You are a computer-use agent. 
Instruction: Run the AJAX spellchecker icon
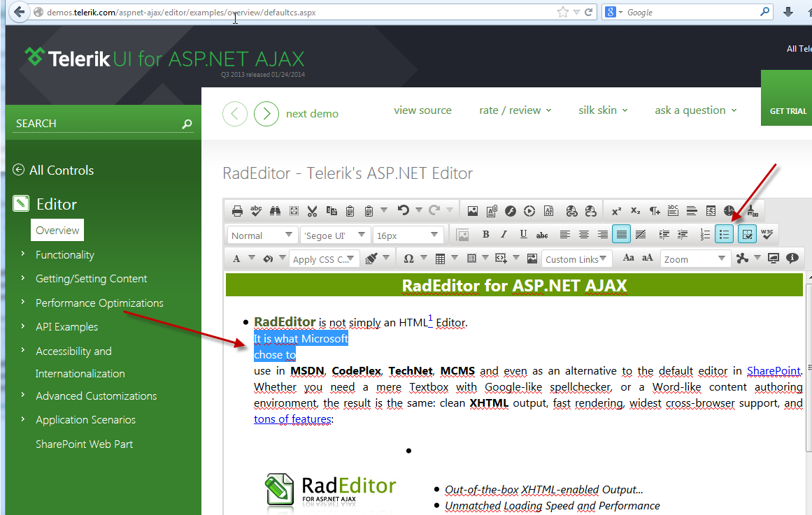(256, 210)
